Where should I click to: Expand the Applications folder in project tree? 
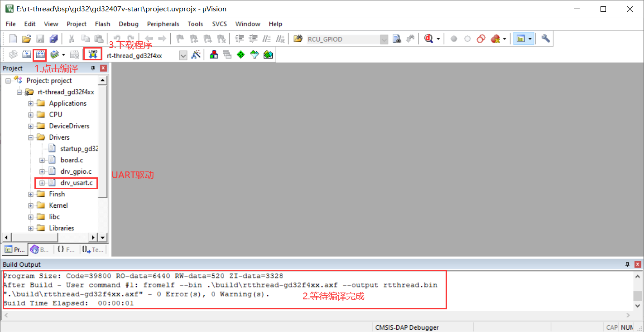point(31,103)
